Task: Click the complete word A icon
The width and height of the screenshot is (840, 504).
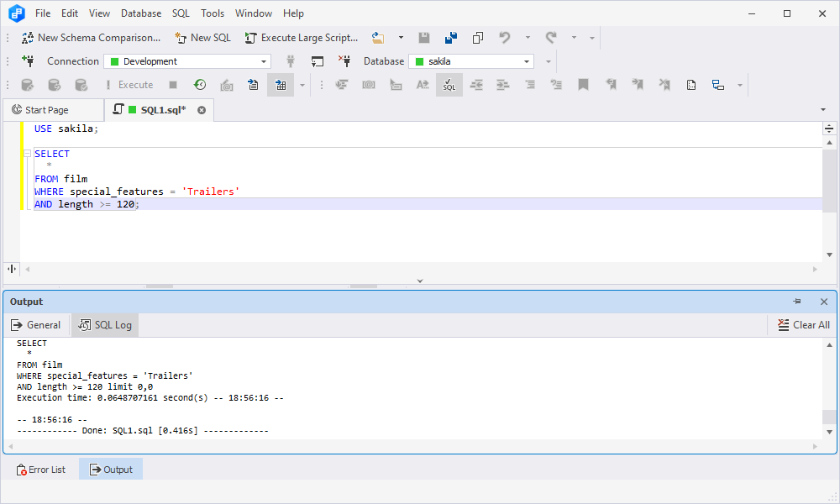Action: point(423,85)
